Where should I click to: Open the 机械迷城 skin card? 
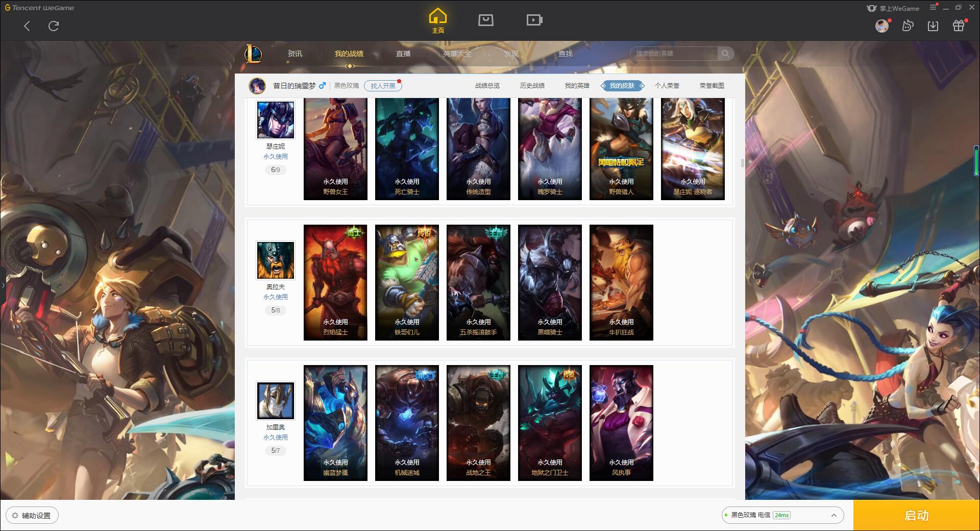[x=407, y=423]
